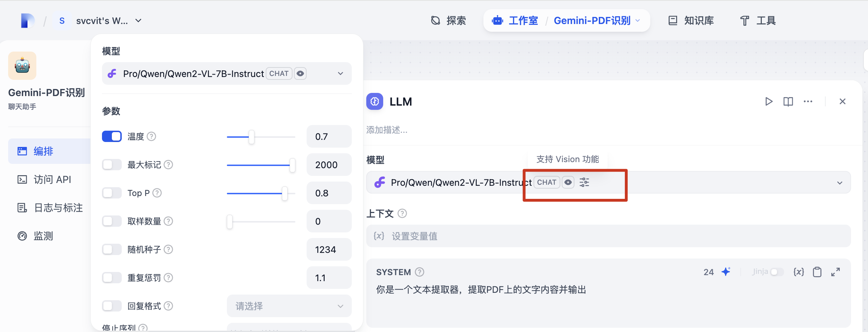The height and width of the screenshot is (332, 868).
Task: Run the LLM node with play icon
Action: [768, 102]
